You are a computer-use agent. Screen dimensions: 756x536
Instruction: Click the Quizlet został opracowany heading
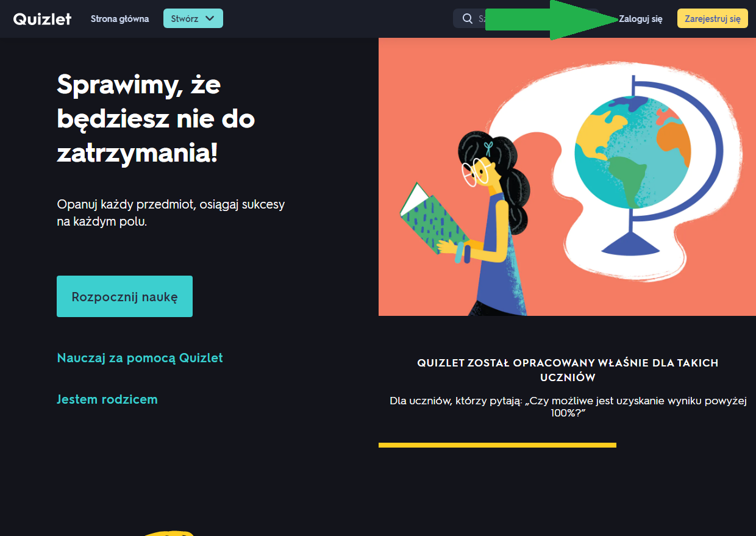pyautogui.click(x=568, y=370)
